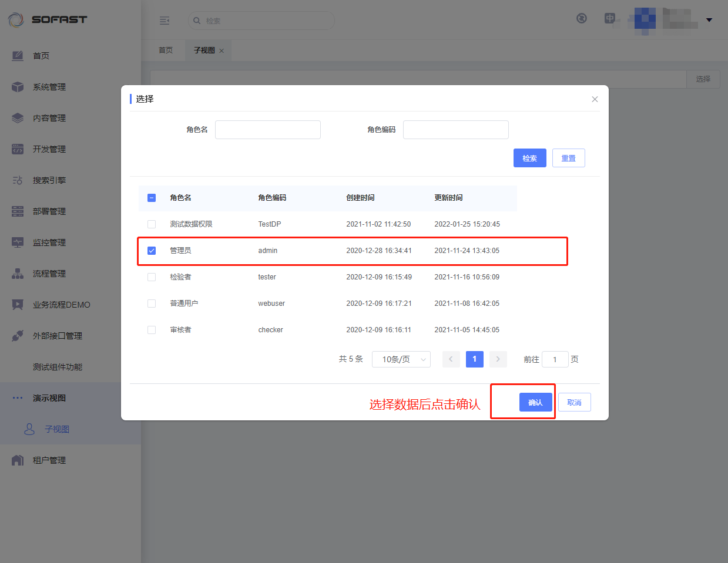The width and height of the screenshot is (728, 563).
Task: Check the 测试数据权限 row checkbox
Action: click(x=152, y=224)
